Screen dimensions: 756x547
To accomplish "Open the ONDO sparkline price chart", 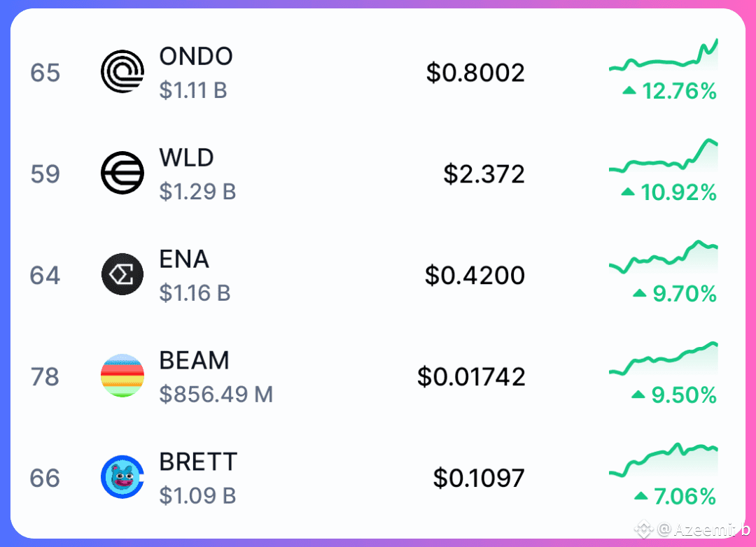I will [x=664, y=55].
